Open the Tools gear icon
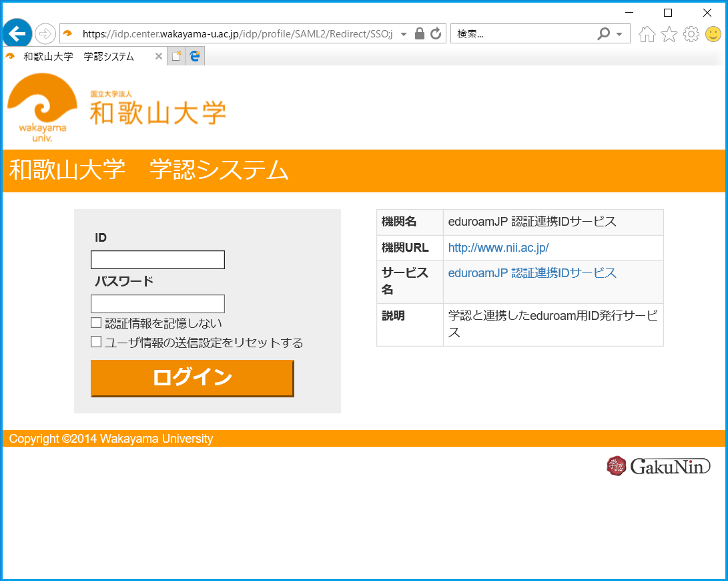Viewport: 728px width, 581px height. (691, 34)
